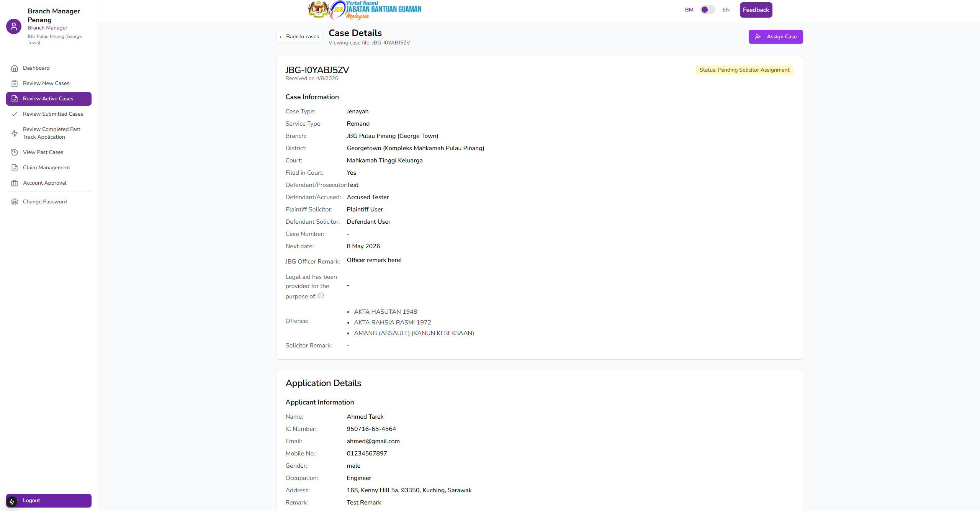980x511 pixels.
Task: Open the Review Active Cases menu item
Action: point(49,99)
